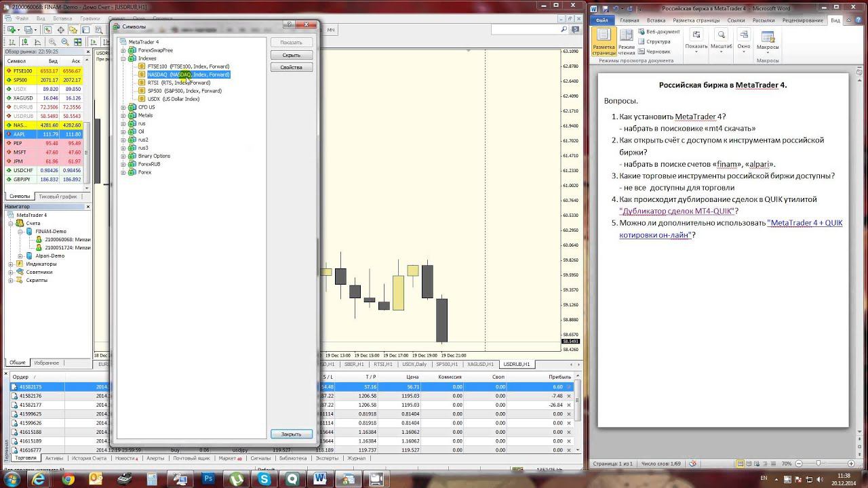Click the Прибыль column header in terminal

click(x=559, y=377)
